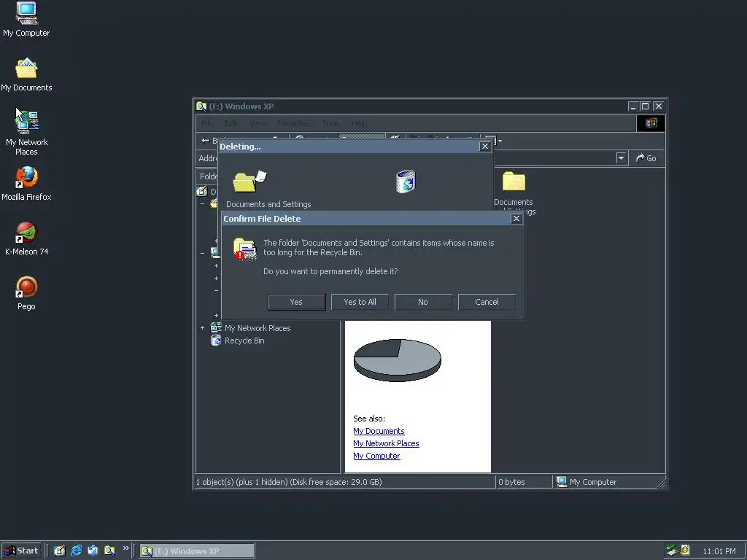Launch Mozilla Firefox from the desktop
This screenshot has width=747, height=560.
click(26, 184)
